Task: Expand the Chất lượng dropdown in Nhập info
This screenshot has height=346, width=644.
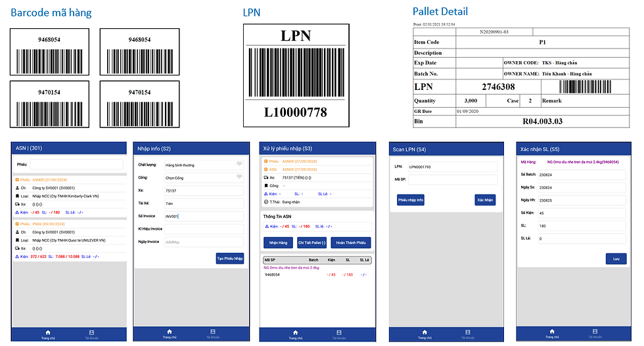Action: [x=239, y=164]
